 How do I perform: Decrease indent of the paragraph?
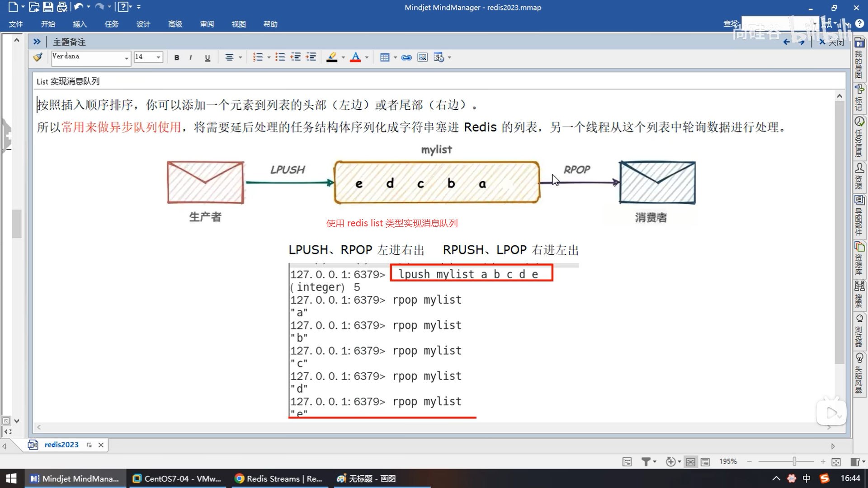point(296,57)
